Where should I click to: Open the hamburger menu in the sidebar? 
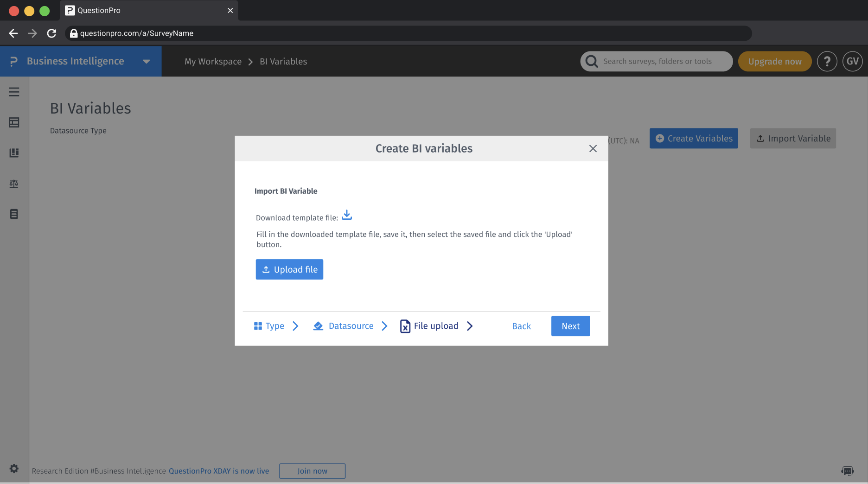coord(13,92)
